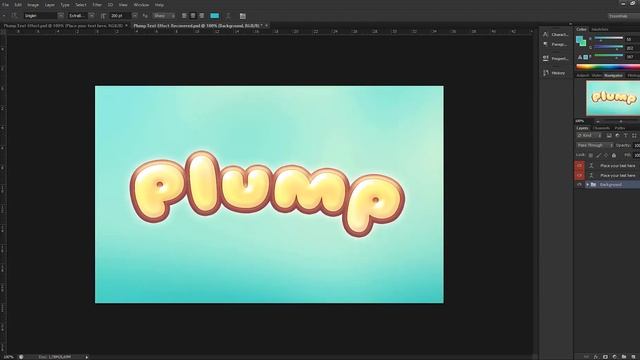This screenshot has height=360, width=640.
Task: Open the Sharp anti-aliasing dropdown
Action: pos(164,16)
